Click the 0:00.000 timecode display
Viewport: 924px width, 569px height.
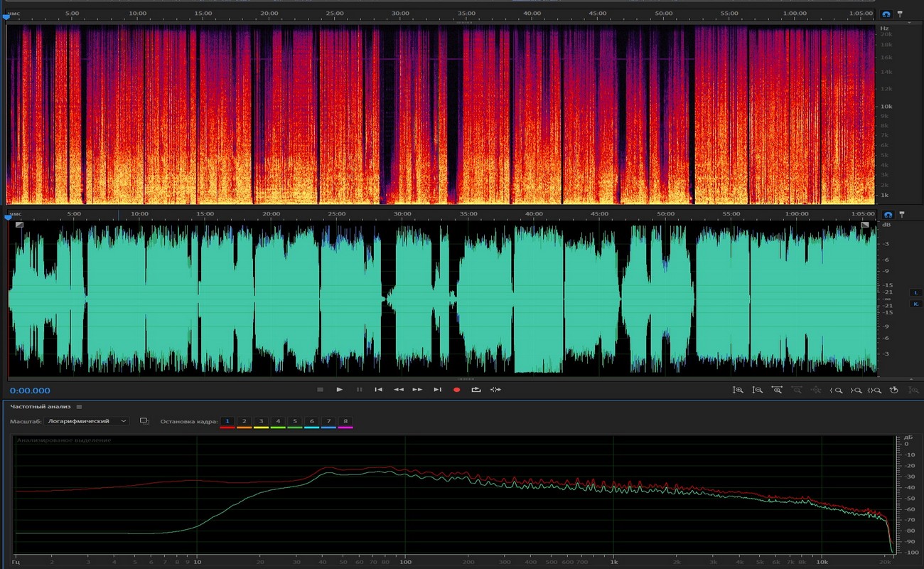coord(30,390)
